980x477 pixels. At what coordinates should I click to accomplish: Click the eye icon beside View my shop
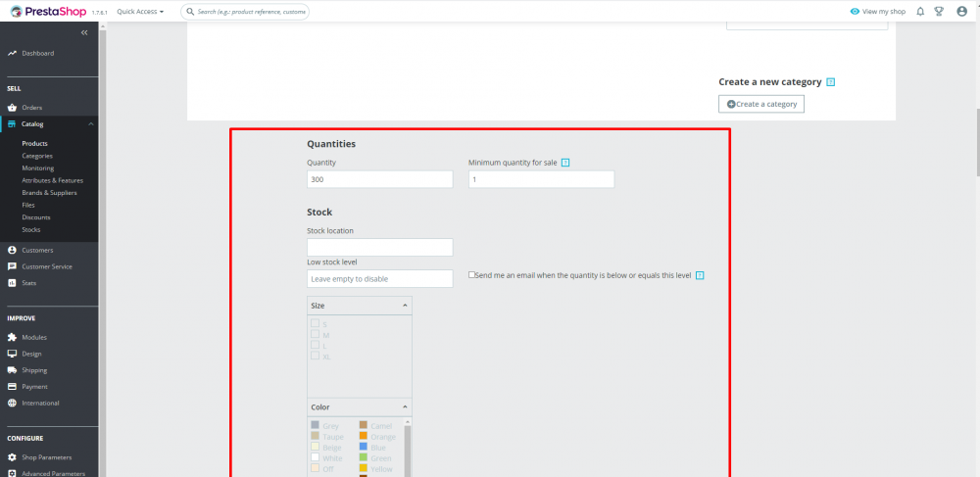tap(855, 11)
